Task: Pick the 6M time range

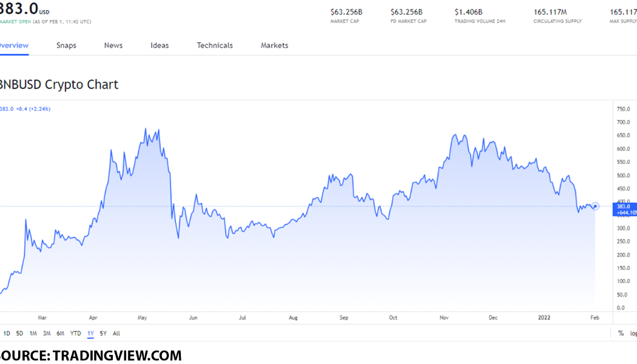Action: click(60, 333)
